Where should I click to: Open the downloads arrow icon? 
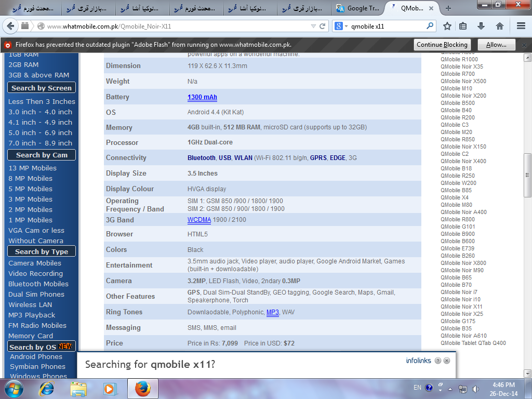pos(481,26)
